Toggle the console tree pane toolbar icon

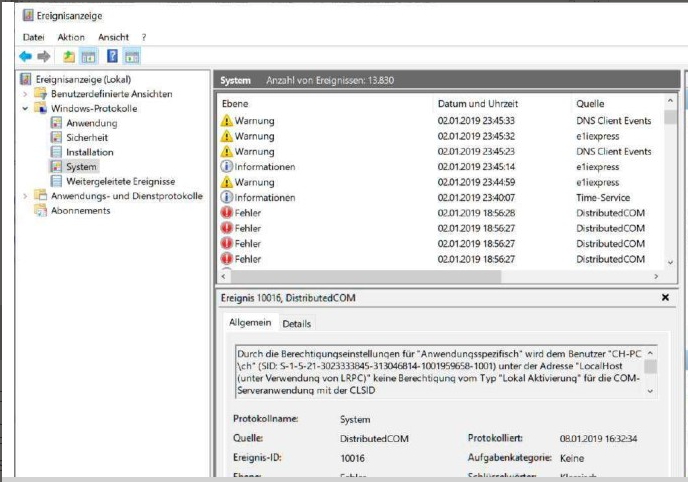(88, 56)
